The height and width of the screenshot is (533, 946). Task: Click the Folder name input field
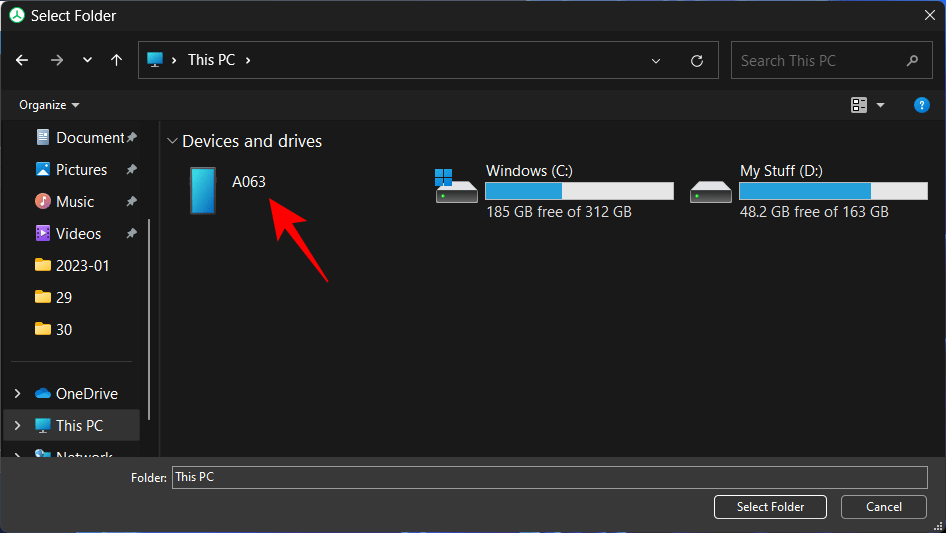click(550, 477)
